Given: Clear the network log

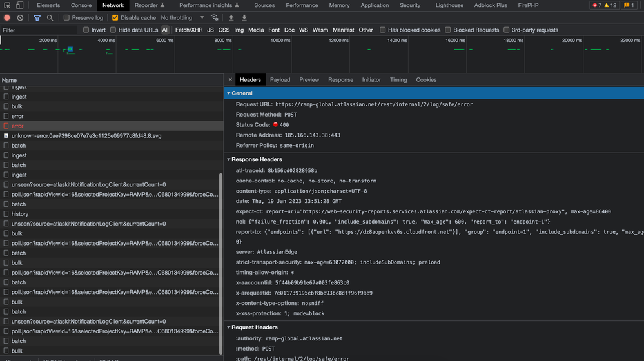Looking at the screenshot, I should click(x=20, y=17).
